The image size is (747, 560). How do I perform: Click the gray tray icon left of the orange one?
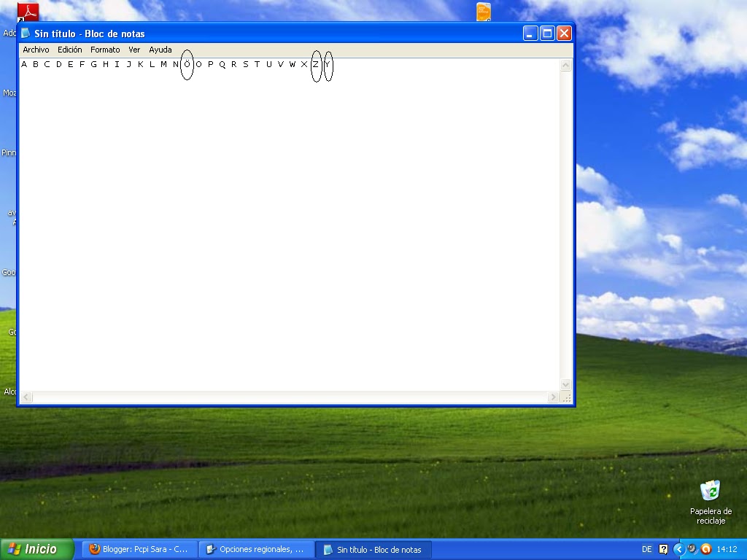[x=693, y=549]
